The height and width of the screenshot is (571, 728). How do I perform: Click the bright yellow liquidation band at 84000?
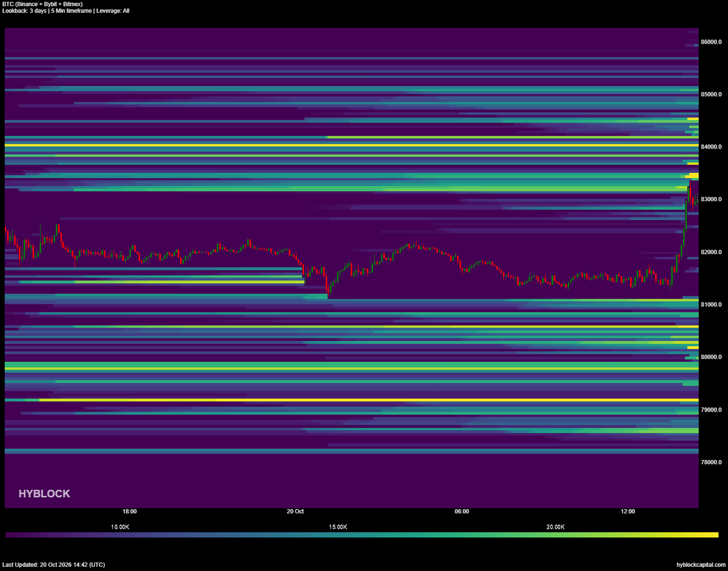coord(352,145)
